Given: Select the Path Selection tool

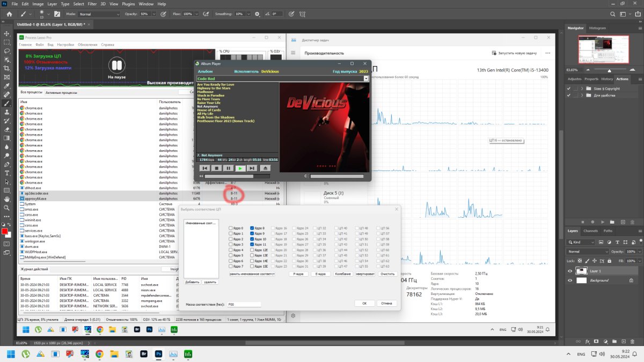Looking at the screenshot, I should click(x=7, y=181).
